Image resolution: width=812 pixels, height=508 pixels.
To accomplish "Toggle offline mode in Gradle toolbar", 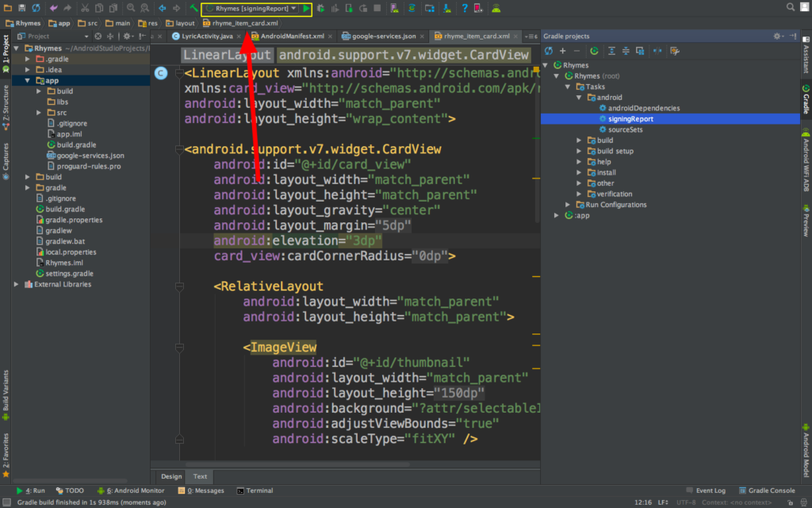I will (657, 51).
